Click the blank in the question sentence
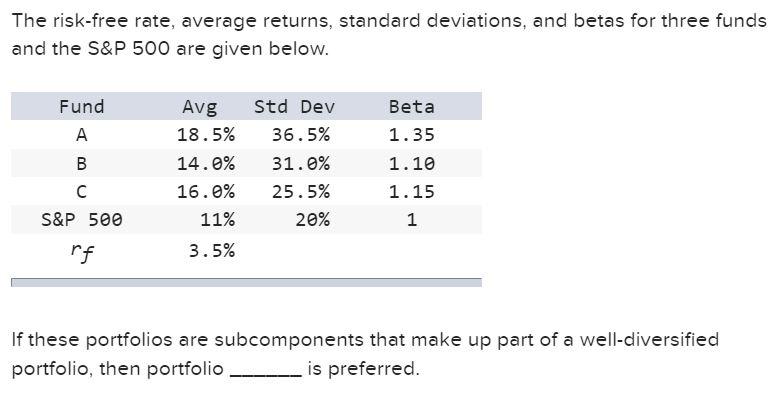The width and height of the screenshot is (777, 402). tap(265, 369)
